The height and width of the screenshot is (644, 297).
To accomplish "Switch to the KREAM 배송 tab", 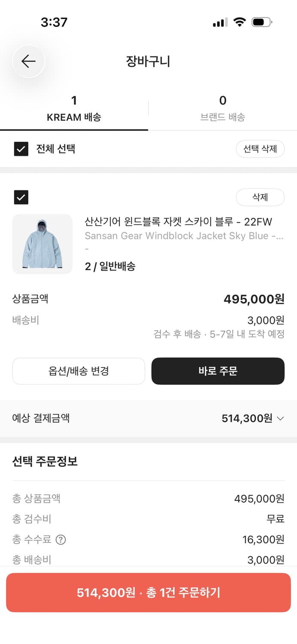I will coord(74,108).
